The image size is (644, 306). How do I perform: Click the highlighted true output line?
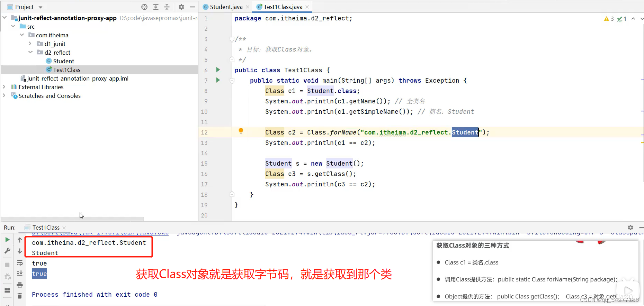click(39, 274)
